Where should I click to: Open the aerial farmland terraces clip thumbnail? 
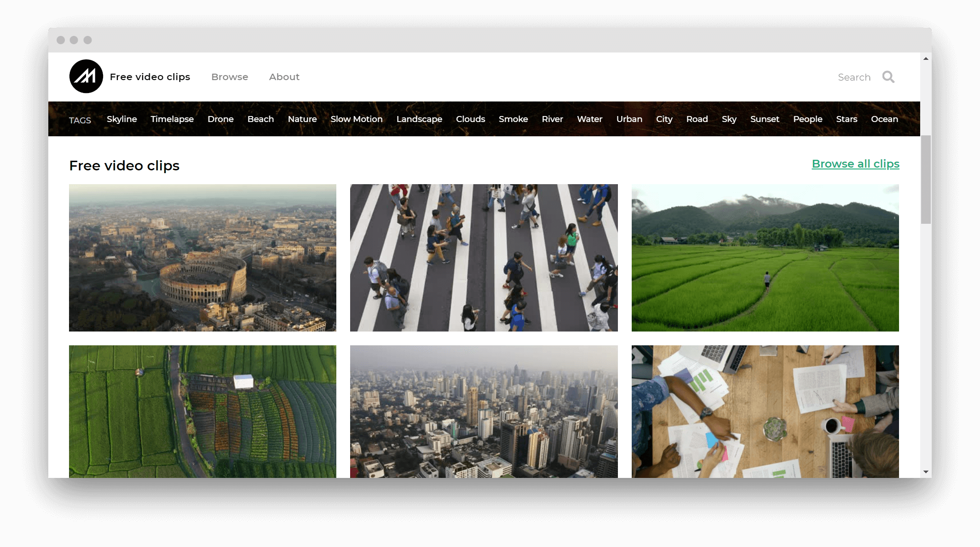(202, 412)
